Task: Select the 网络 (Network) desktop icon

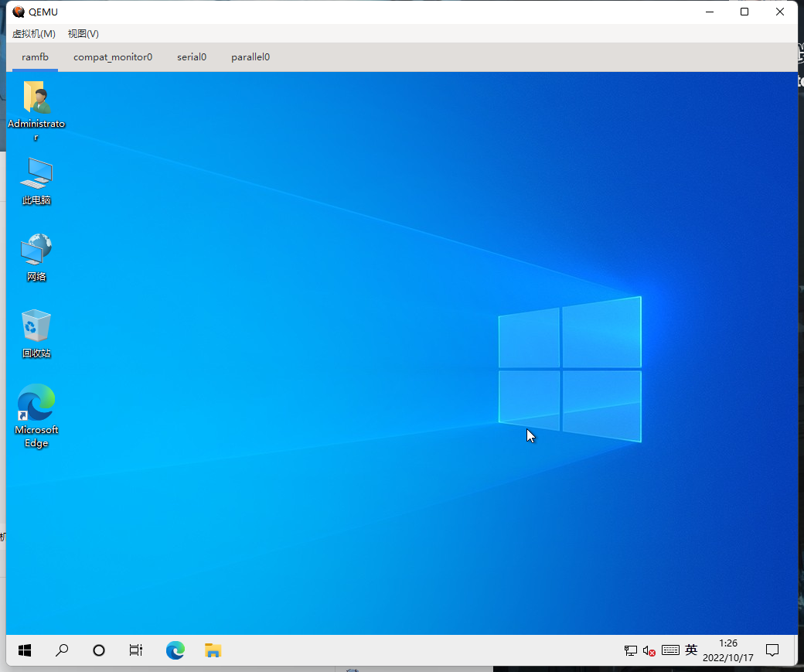Action: point(36,257)
